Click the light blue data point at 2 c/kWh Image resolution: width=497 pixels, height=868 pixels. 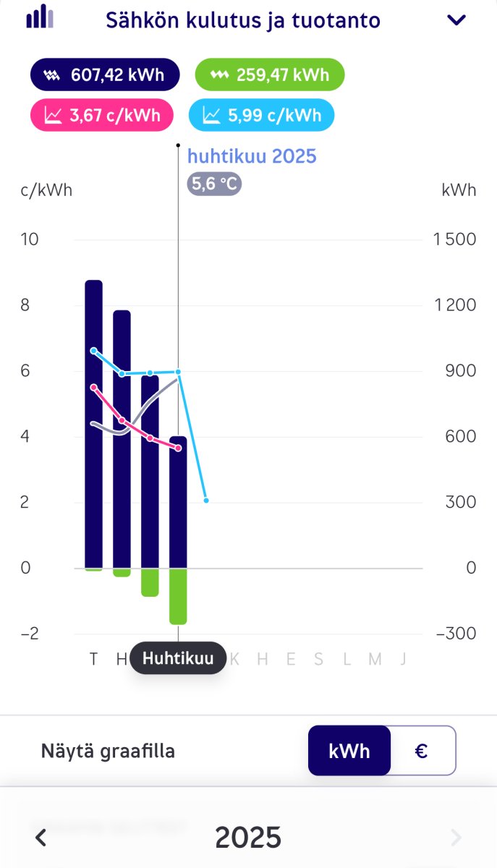click(206, 501)
